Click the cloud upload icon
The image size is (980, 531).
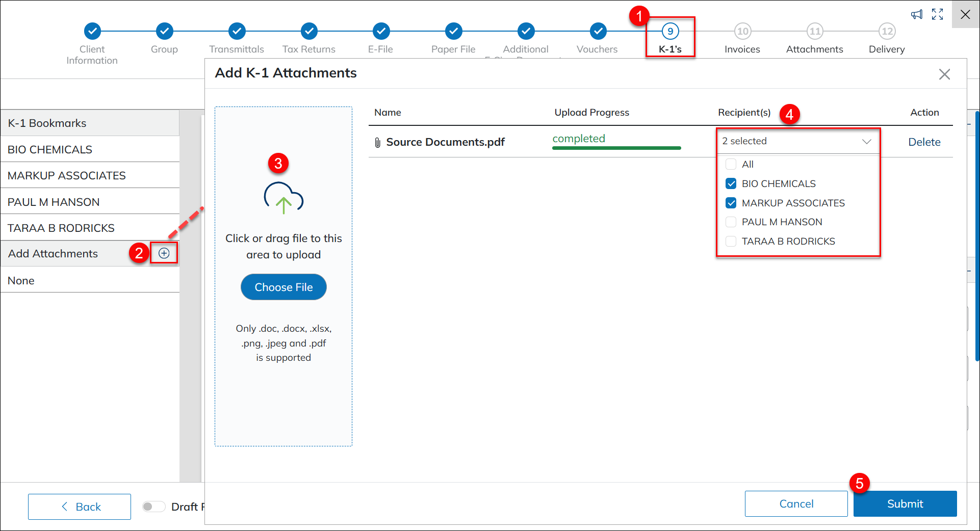point(283,197)
